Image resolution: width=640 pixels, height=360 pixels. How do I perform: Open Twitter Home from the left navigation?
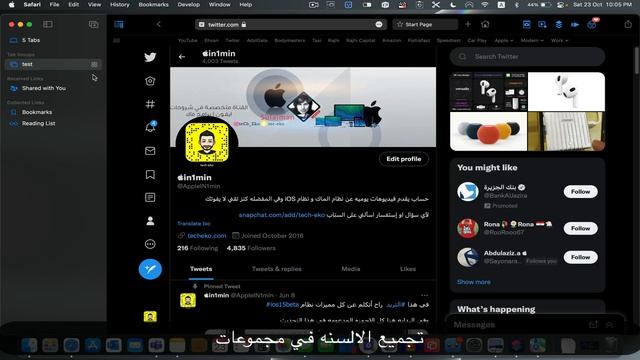pyautogui.click(x=150, y=81)
